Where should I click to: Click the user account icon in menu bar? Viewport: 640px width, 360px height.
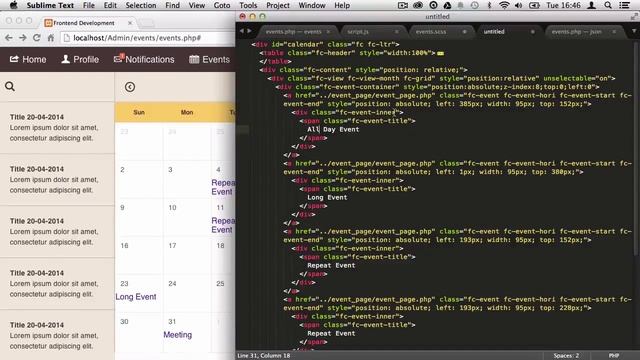tap(591, 5)
